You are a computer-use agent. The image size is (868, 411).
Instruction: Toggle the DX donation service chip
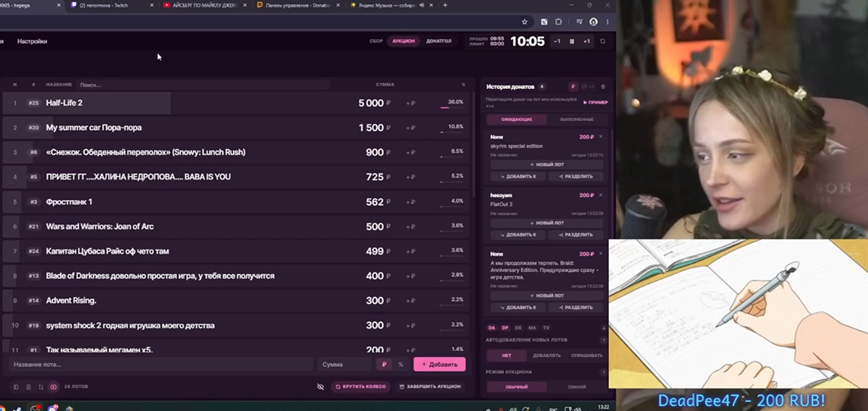518,328
